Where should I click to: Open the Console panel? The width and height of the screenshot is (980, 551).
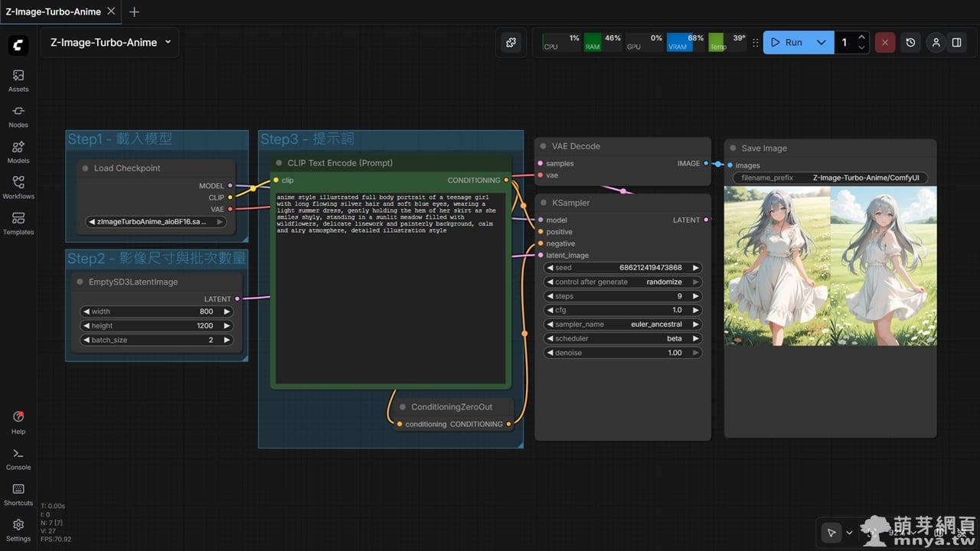18,458
